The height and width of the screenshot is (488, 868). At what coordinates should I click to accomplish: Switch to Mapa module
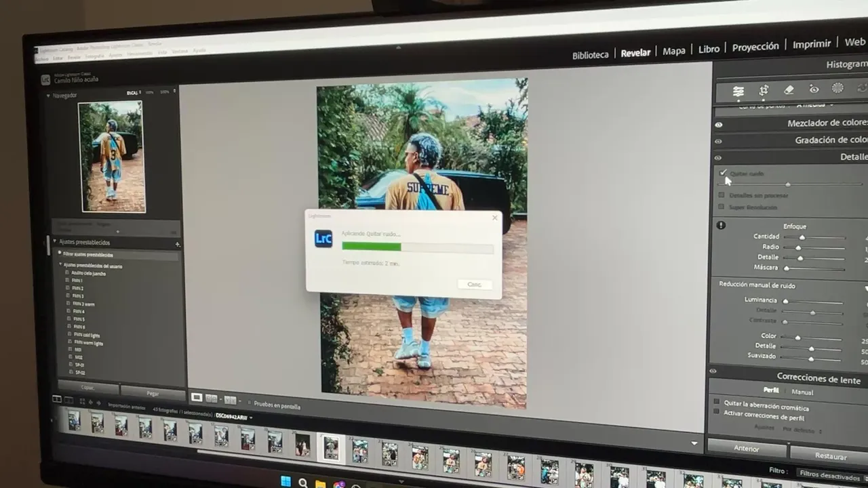coord(673,51)
